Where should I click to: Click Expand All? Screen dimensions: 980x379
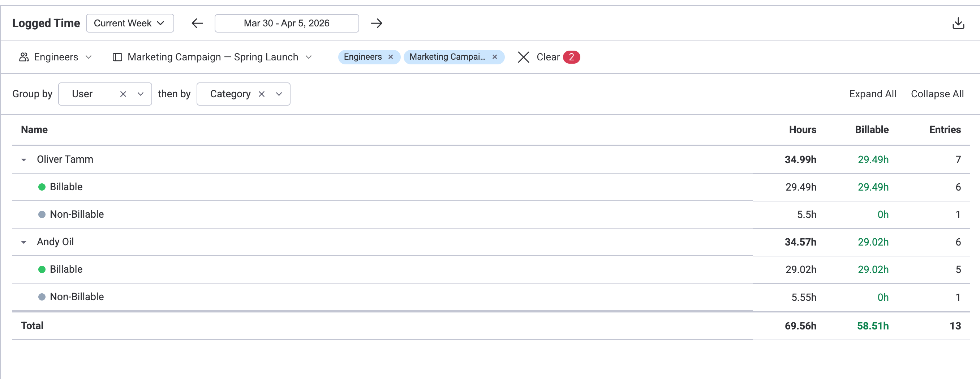point(872,94)
